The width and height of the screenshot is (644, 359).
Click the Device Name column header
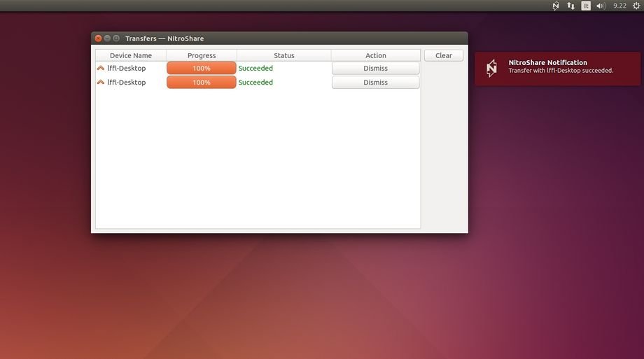(131, 55)
